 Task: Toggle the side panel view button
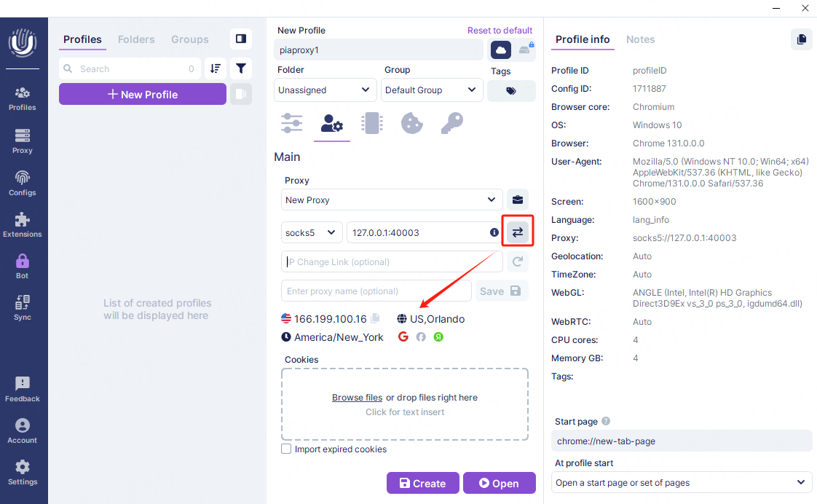tap(241, 39)
